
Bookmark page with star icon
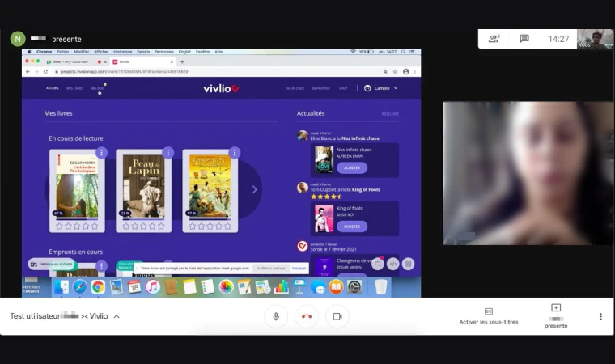[x=396, y=72]
